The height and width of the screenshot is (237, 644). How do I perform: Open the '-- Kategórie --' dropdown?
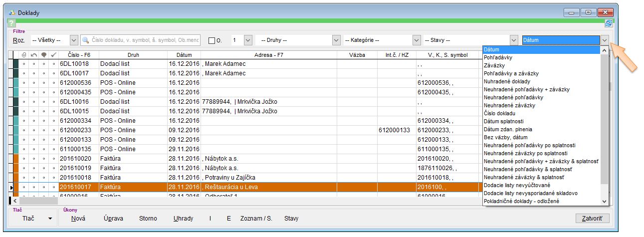(x=417, y=40)
